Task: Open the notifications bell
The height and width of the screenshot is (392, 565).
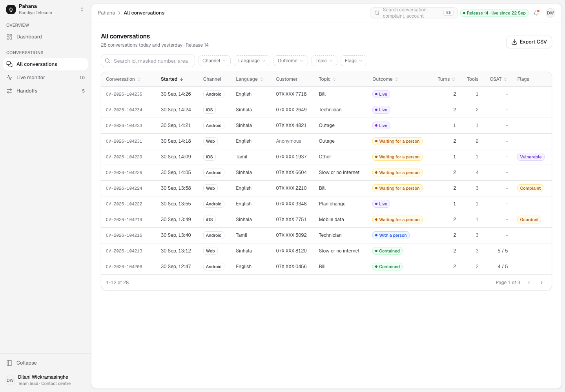Action: tap(536, 13)
